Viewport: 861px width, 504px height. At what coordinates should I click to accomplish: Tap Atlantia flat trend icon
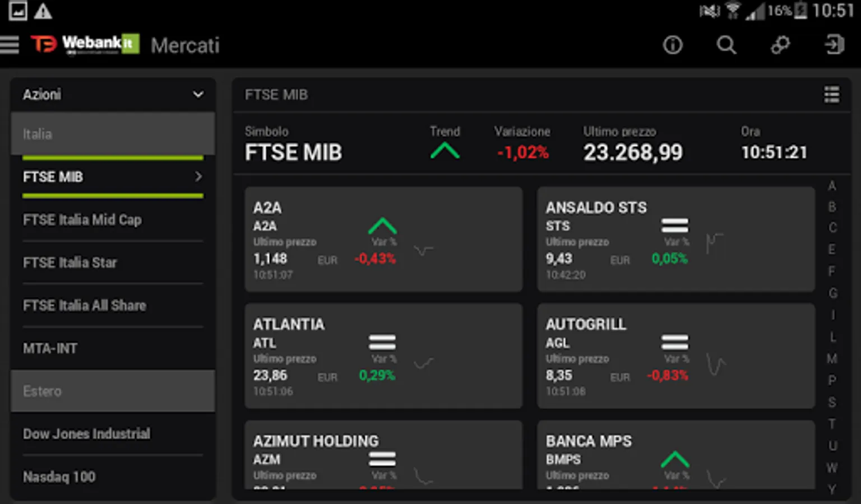click(382, 342)
